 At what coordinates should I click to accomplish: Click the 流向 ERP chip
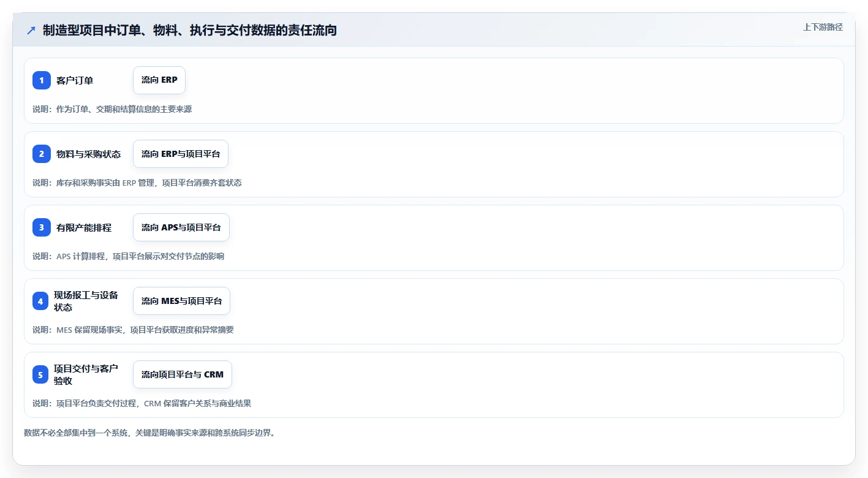pyautogui.click(x=159, y=80)
